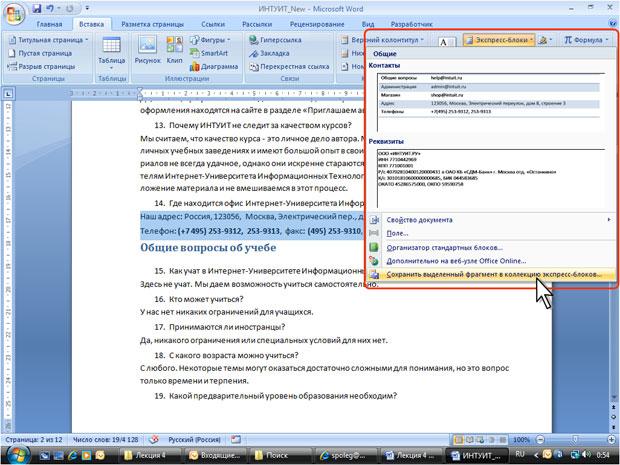Switch to the spoleg@ taskbar window
Image resolution: width=620 pixels, height=465 pixels.
click(344, 455)
